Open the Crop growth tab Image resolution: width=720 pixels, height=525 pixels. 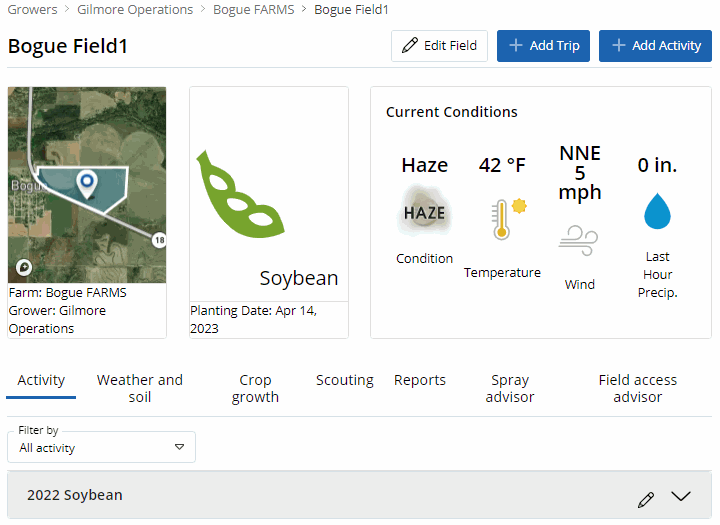(x=255, y=388)
